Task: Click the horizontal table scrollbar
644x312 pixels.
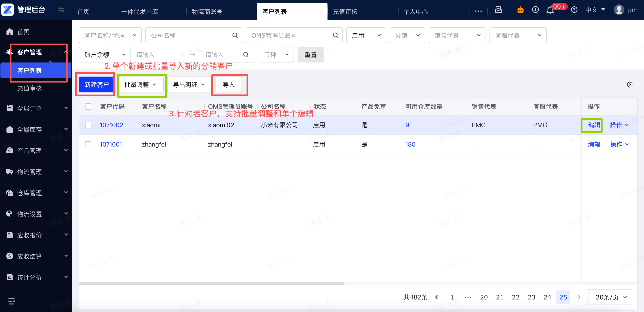Action: (212, 283)
